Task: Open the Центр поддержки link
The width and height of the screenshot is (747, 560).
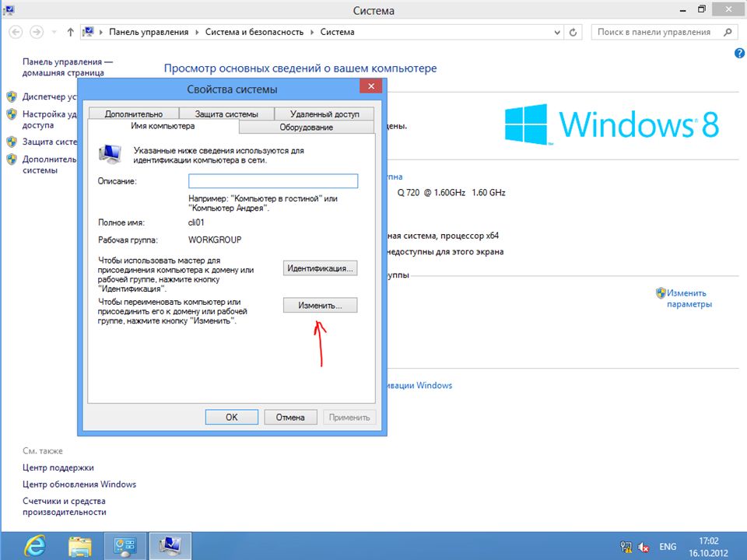Action: [58, 467]
